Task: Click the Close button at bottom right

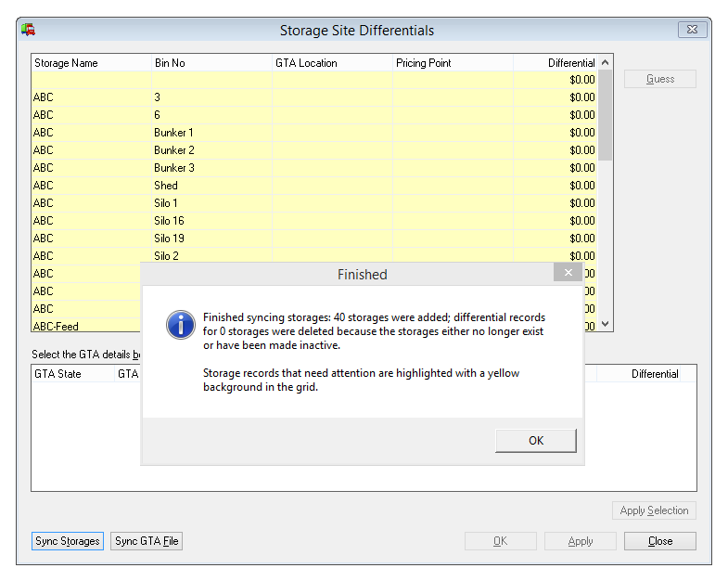Action: [659, 541]
